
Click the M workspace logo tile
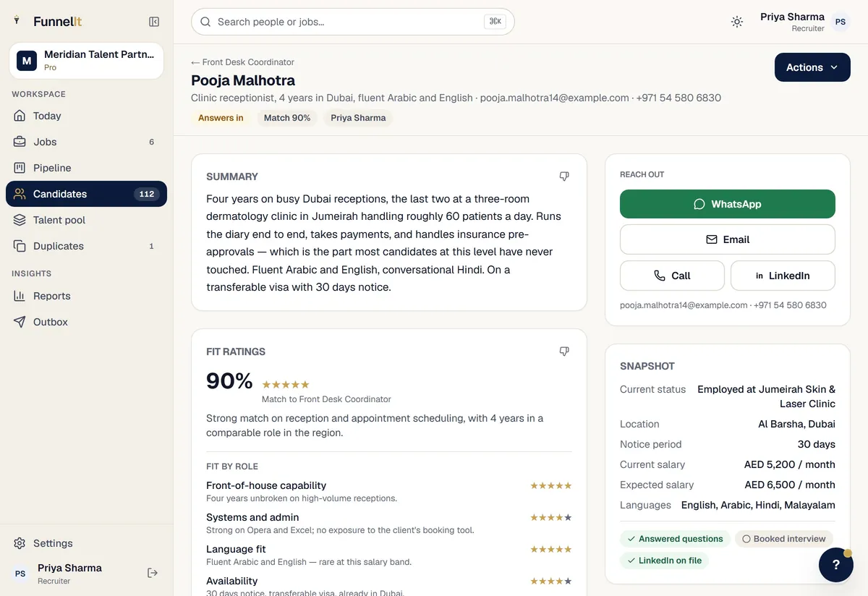(x=27, y=61)
